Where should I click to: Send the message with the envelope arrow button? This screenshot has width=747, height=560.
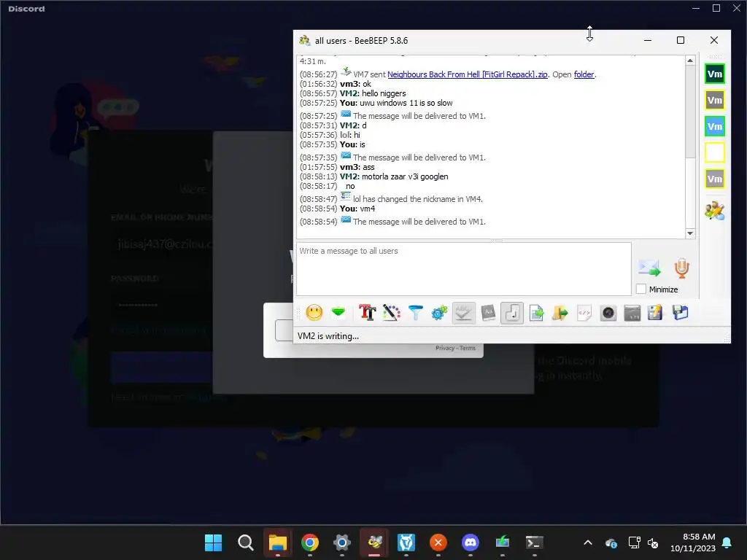(649, 268)
